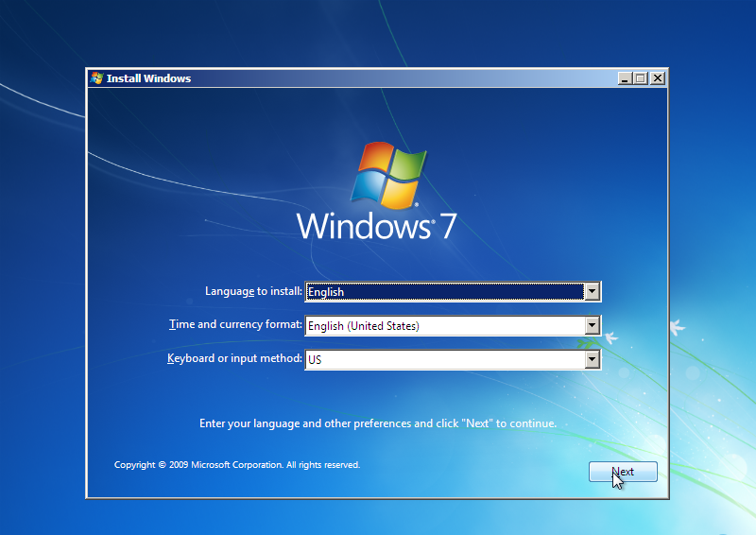Click the Install Windows title text
Viewport: 756px width, 535px height.
tap(148, 78)
